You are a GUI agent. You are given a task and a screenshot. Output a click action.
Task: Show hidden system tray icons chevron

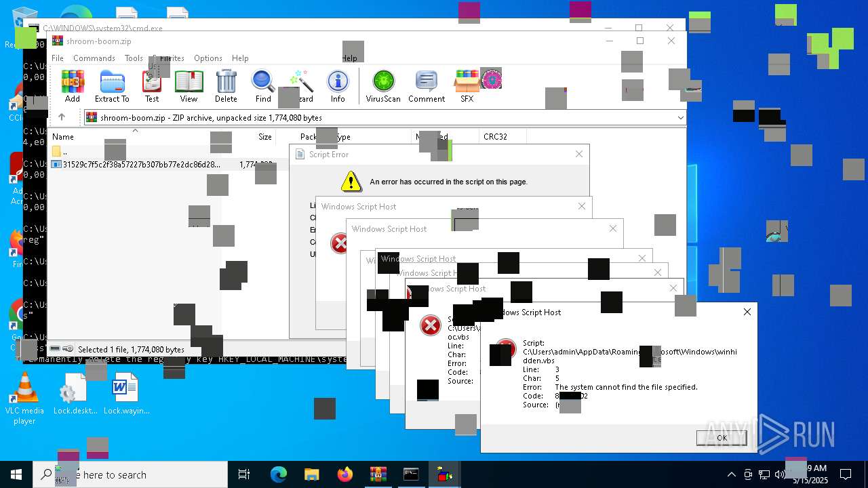(731, 474)
